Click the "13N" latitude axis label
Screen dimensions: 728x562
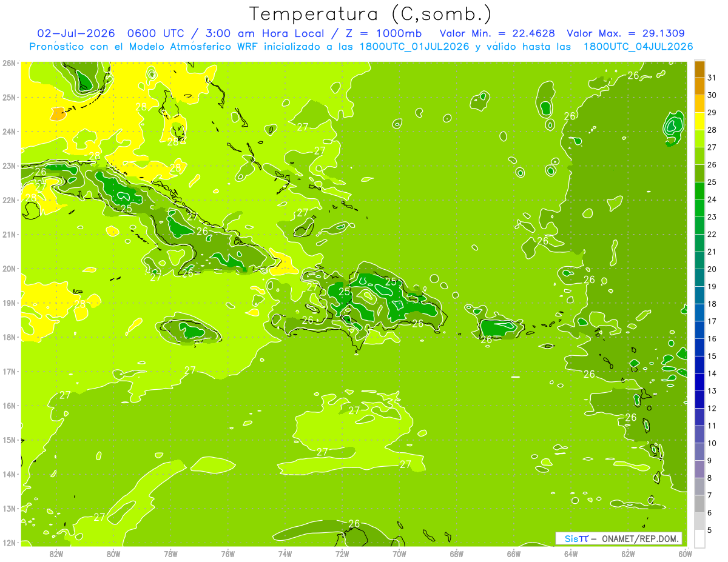click(8, 508)
